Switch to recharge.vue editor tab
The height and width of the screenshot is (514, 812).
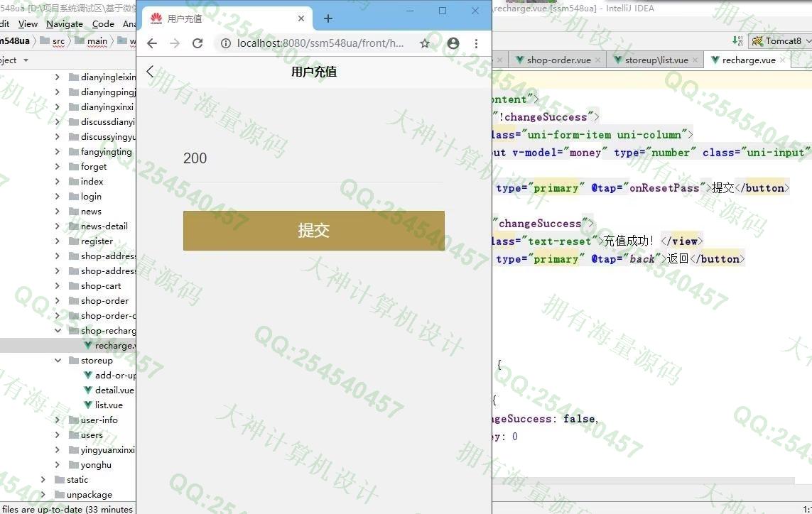(749, 60)
